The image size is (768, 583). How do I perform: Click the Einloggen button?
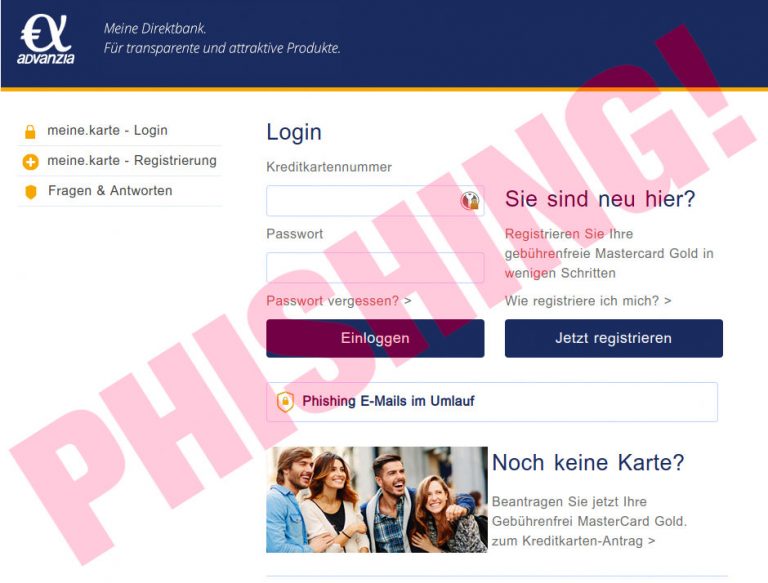(375, 339)
